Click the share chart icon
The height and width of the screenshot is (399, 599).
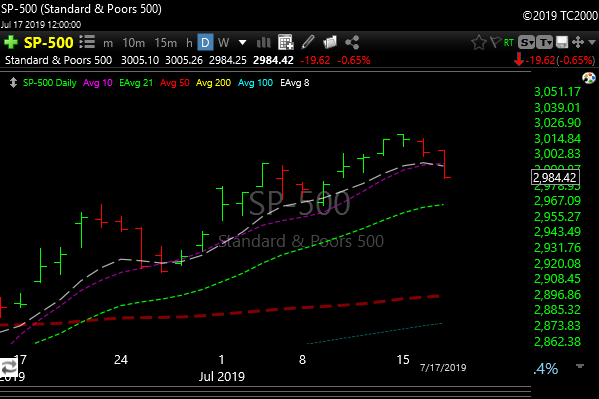[x=352, y=42]
